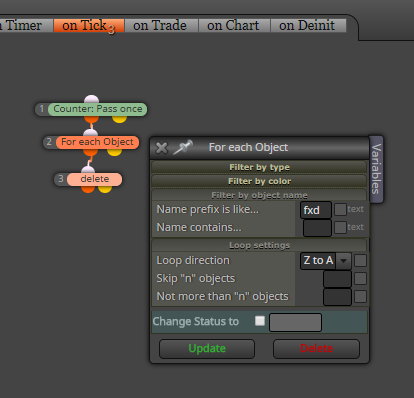The width and height of the screenshot is (414, 398).
Task: Open the Variables side tab
Action: 376,169
